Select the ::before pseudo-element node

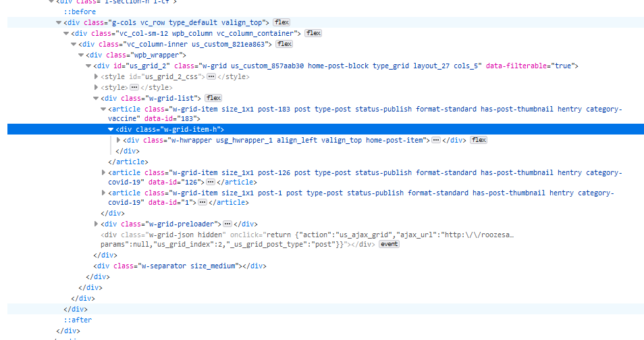pyautogui.click(x=80, y=11)
